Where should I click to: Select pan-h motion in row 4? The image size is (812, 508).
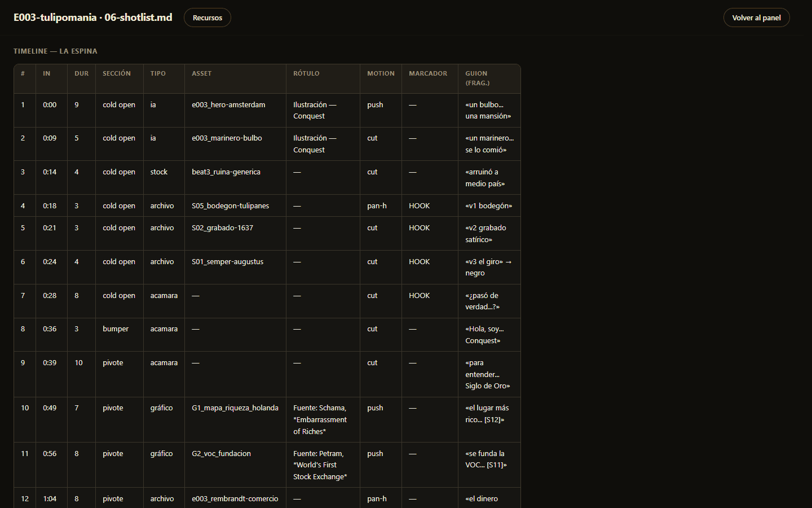tap(377, 206)
